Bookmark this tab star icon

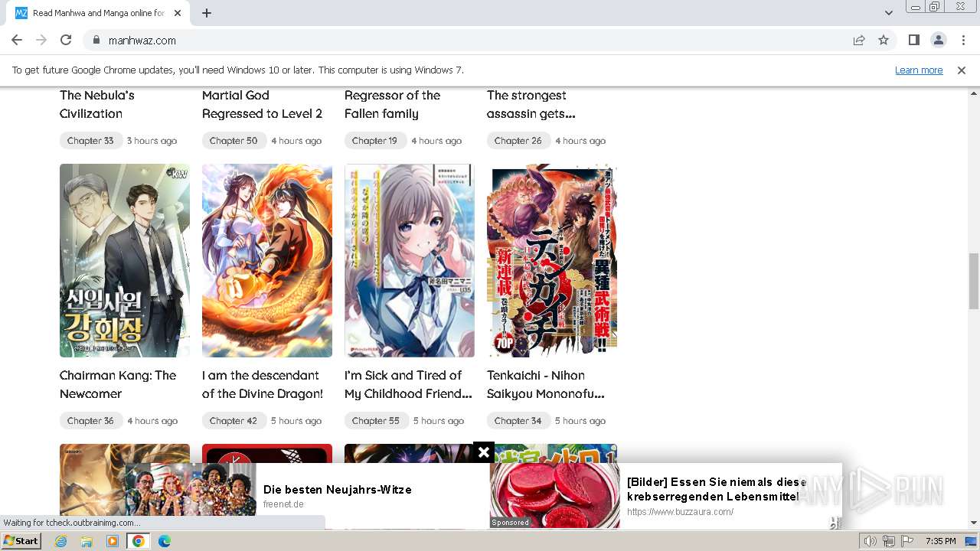(x=884, y=40)
